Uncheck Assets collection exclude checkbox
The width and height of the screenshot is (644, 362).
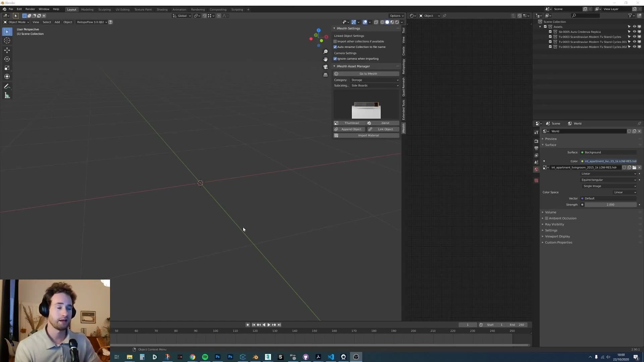[545, 27]
